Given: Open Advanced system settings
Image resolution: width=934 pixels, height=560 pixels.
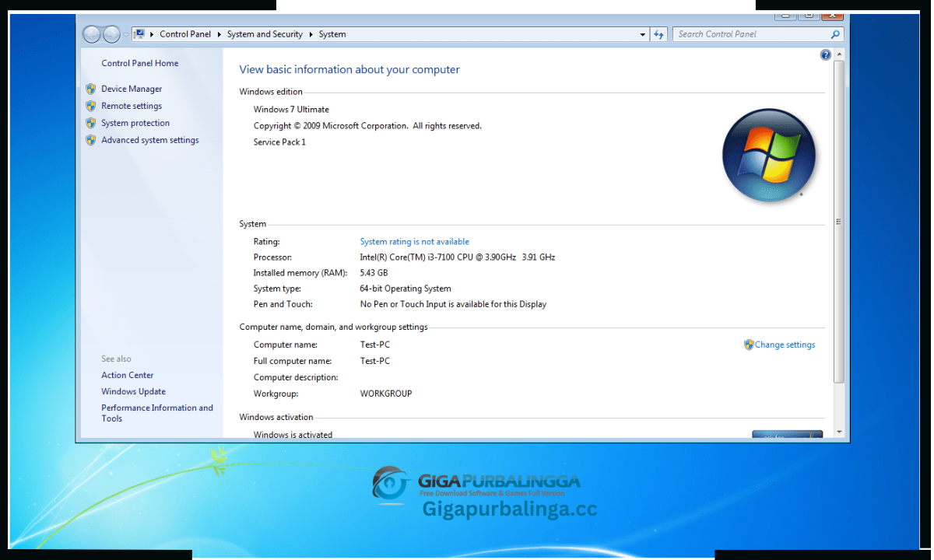Looking at the screenshot, I should tap(150, 140).
